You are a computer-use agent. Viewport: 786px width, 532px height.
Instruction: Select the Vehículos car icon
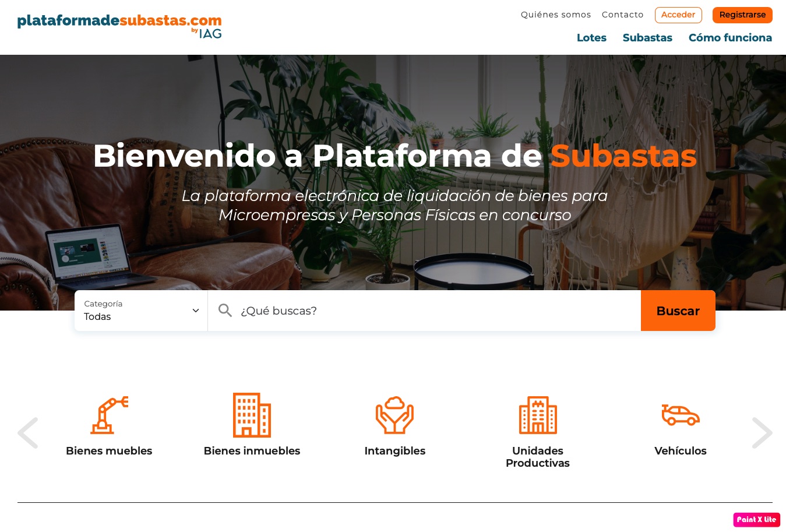(681, 415)
